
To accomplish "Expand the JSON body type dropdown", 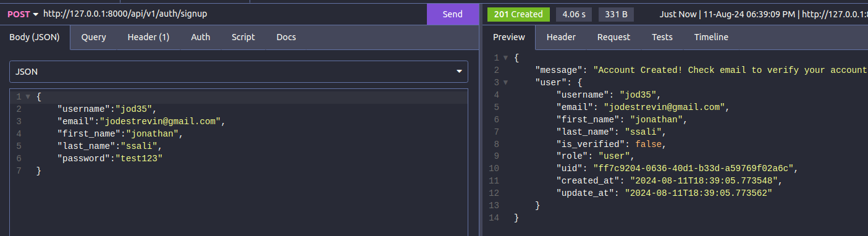I will pos(238,72).
